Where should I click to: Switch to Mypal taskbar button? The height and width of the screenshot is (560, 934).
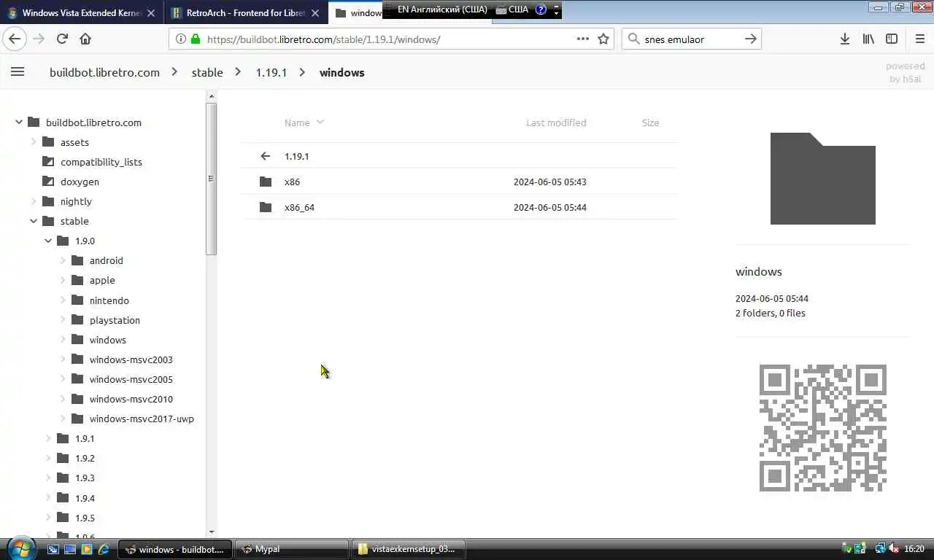click(292, 549)
